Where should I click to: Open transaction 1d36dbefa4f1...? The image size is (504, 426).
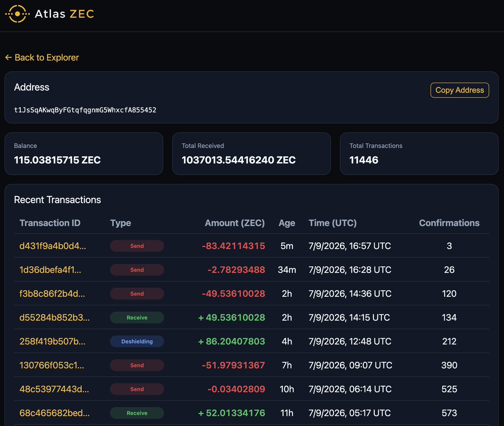50,270
